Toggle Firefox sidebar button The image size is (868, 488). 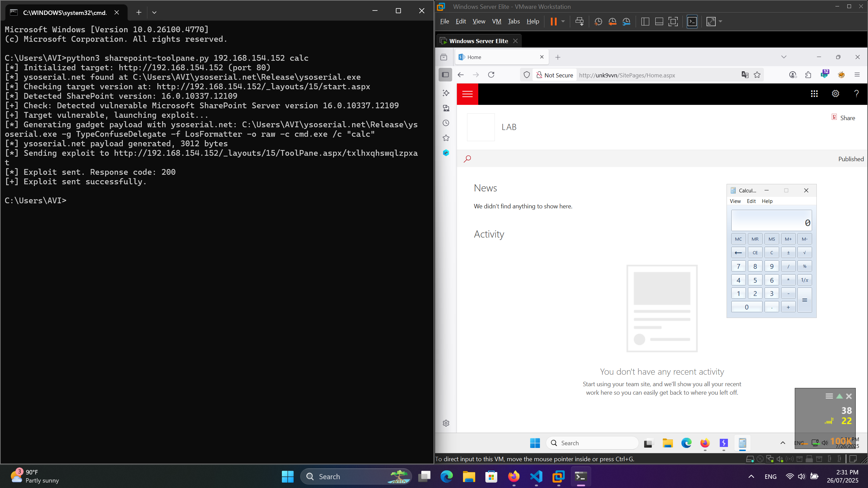point(445,75)
